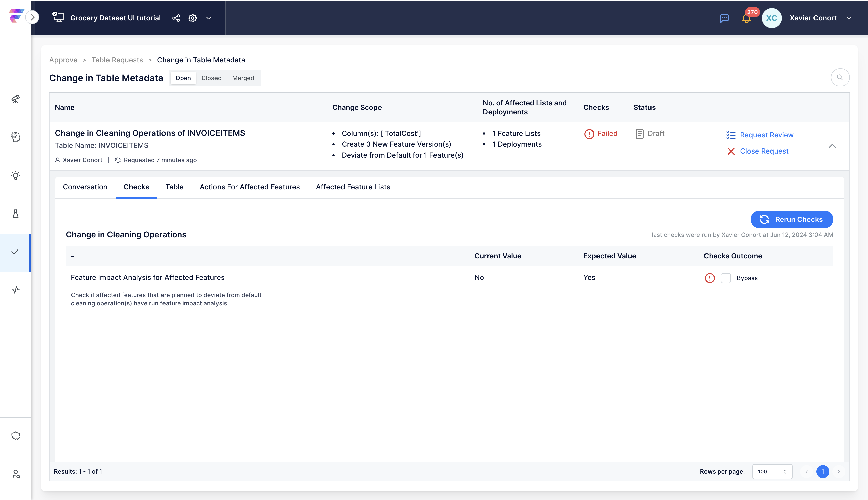Click the Xavier Conort requester name in row

(x=82, y=160)
